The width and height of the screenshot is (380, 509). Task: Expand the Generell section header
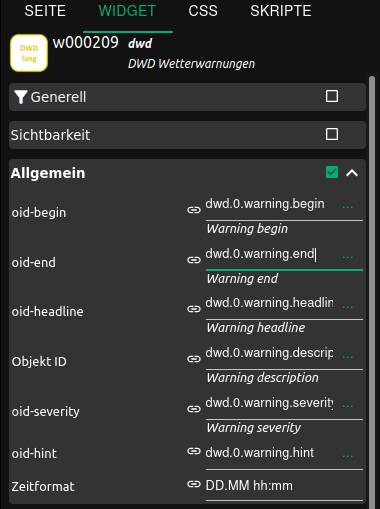point(187,97)
